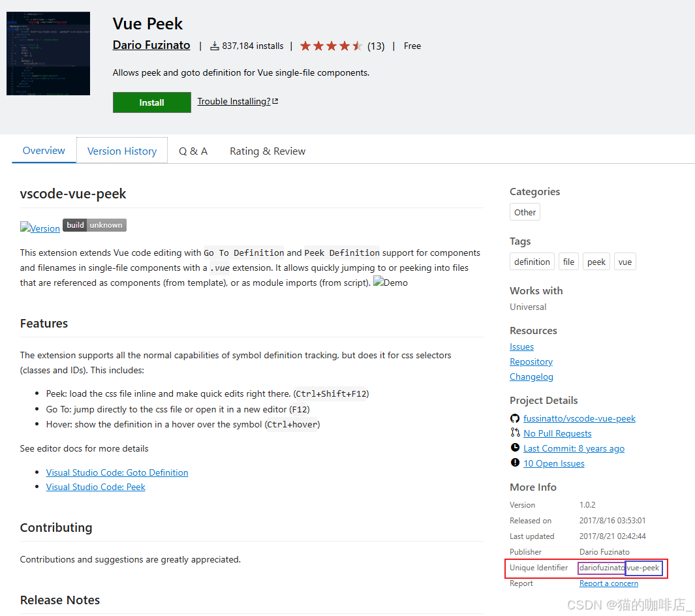Open Visual Studio Code: Goto Definition link
Viewport: 695px width, 616px height.
point(117,472)
